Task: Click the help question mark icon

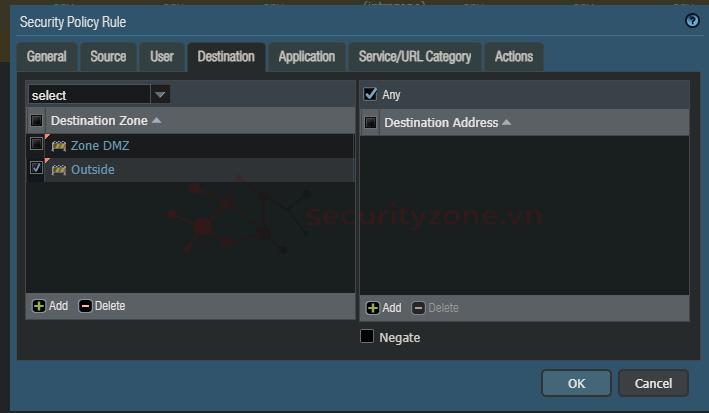Action: (x=692, y=20)
